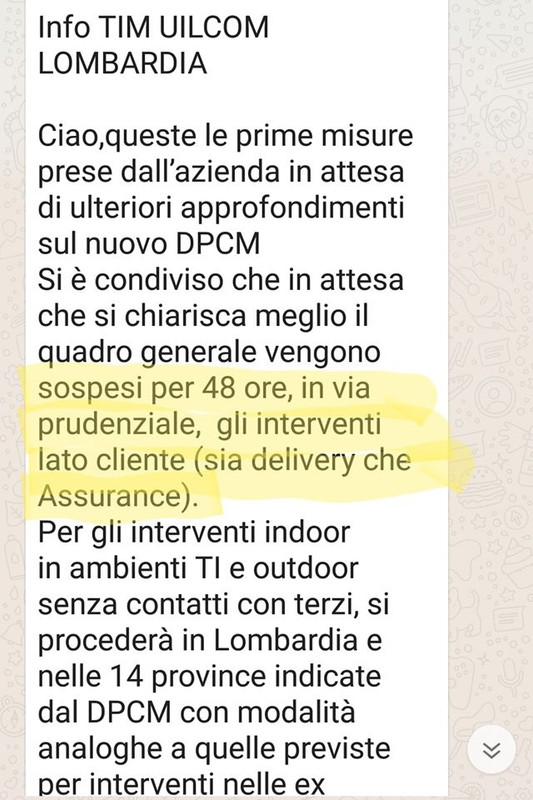Jump to latest messages with double-chevron button
The width and height of the screenshot is (533, 800).
coord(491,750)
